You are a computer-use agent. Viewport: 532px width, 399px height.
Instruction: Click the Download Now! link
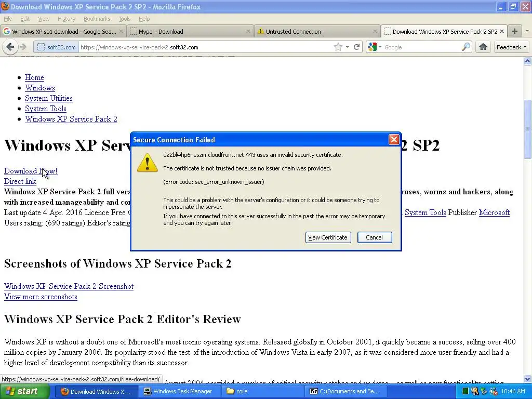coord(31,171)
